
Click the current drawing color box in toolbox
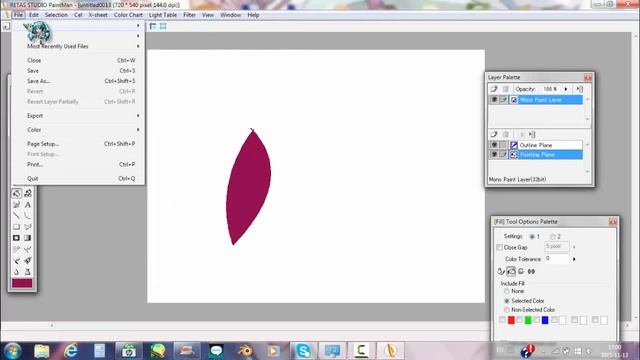click(x=22, y=283)
